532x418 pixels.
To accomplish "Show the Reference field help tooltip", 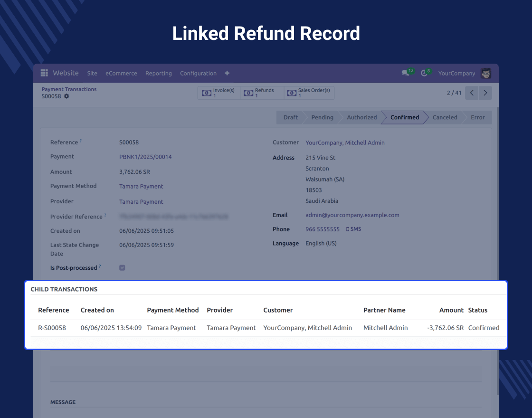I will [x=80, y=140].
